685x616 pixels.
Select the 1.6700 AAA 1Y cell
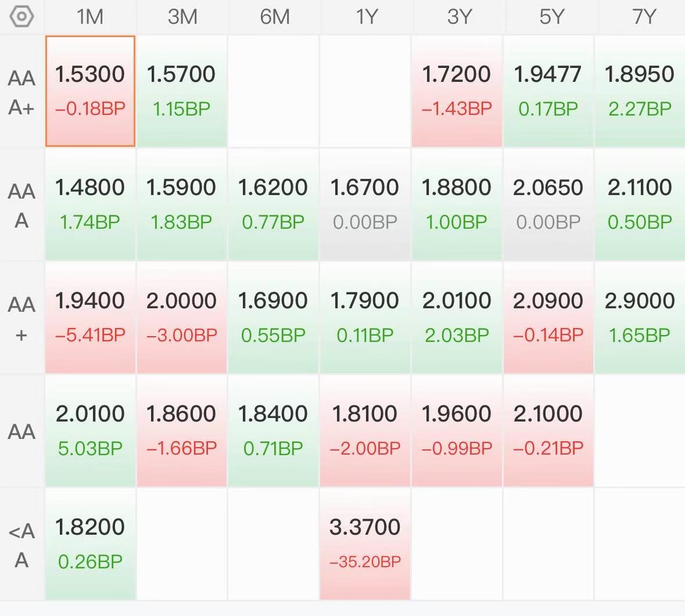pyautogui.click(x=365, y=204)
